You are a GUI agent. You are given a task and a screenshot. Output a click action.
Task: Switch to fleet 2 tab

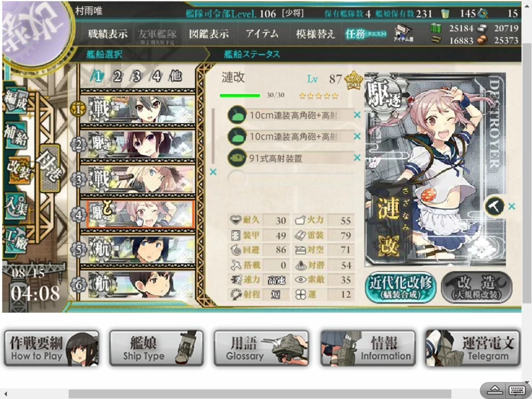(x=117, y=76)
